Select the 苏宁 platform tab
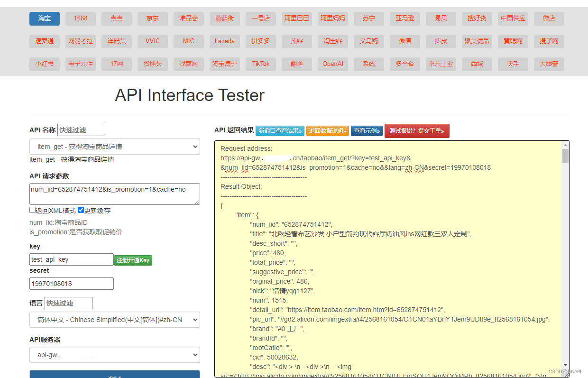Screen dimensions: 588x378 pyautogui.click(x=369, y=18)
